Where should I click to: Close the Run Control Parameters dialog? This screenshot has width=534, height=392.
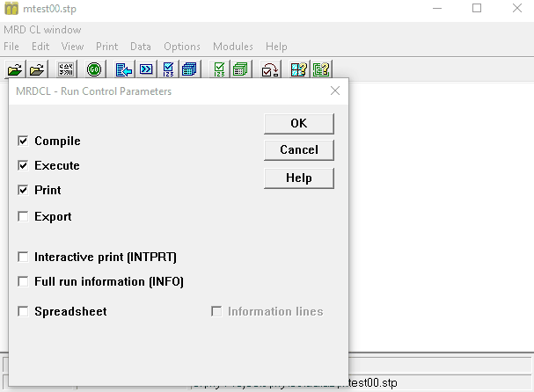click(334, 91)
